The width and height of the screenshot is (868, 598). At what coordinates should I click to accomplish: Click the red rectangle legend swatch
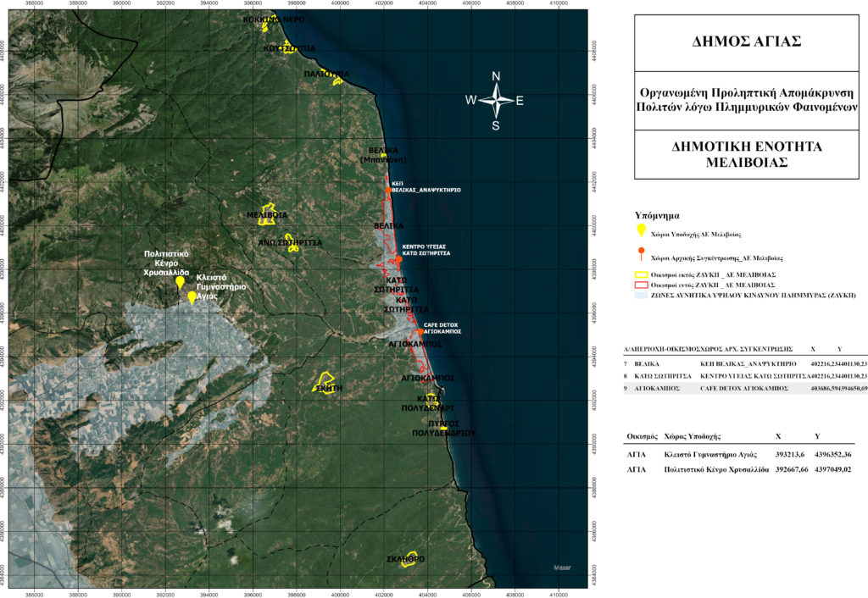642,285
